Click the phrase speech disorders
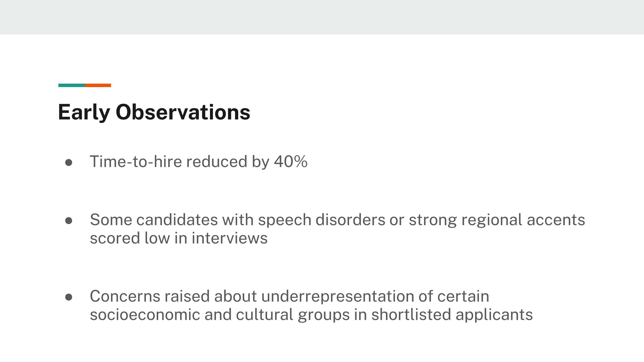The width and height of the screenshot is (644, 362). (322, 220)
